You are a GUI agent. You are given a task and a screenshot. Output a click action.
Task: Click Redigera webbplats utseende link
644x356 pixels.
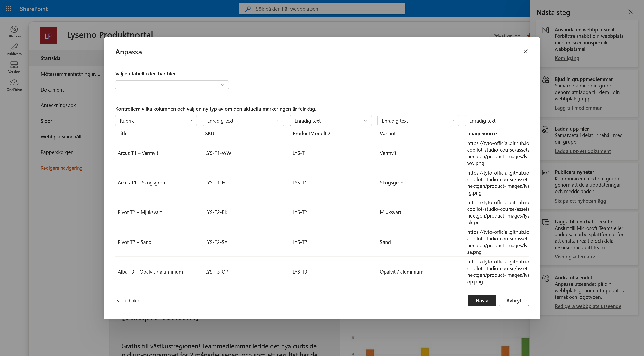pos(588,306)
